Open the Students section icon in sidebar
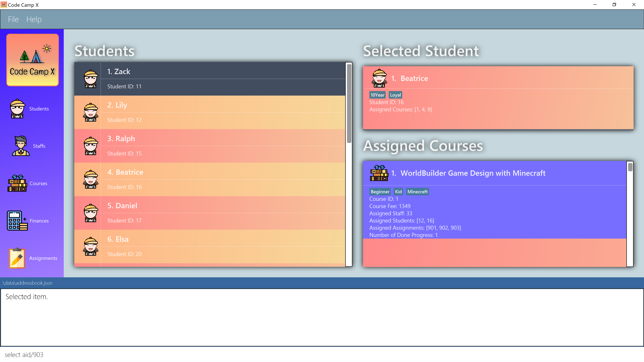Image resolution: width=644 pixels, height=362 pixels. [17, 108]
